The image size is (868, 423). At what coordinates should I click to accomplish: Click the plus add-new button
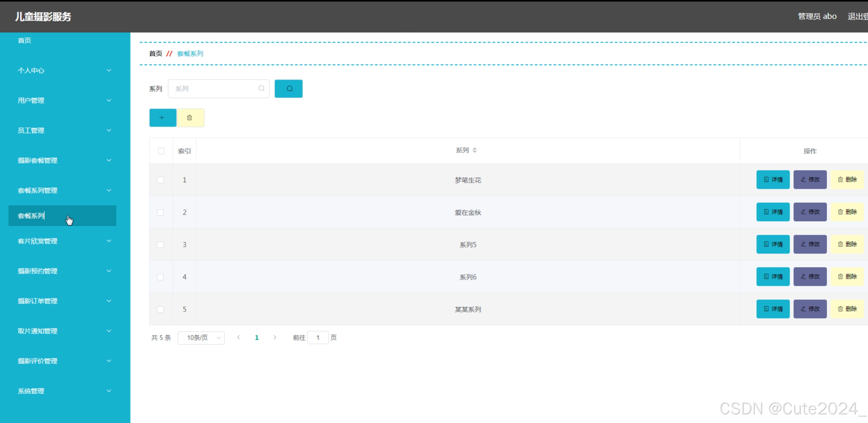pos(162,117)
